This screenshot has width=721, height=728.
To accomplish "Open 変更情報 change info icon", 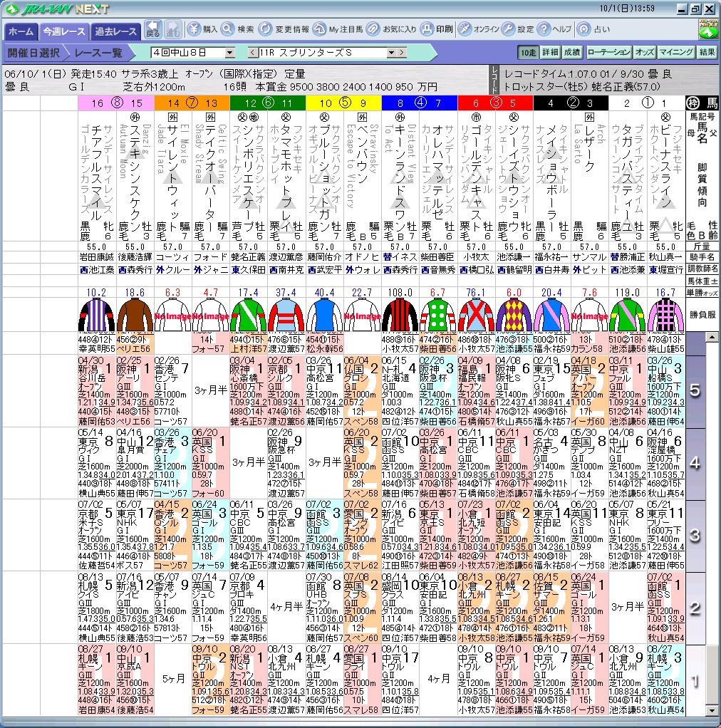I will point(265,29).
